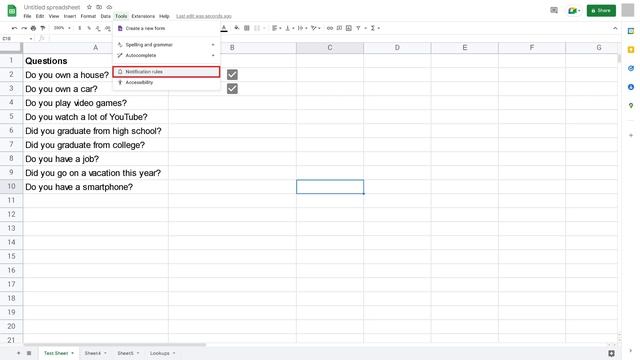This screenshot has width=640, height=360.
Task: Select cell with "Do you have a job?"
Action: coord(96,159)
